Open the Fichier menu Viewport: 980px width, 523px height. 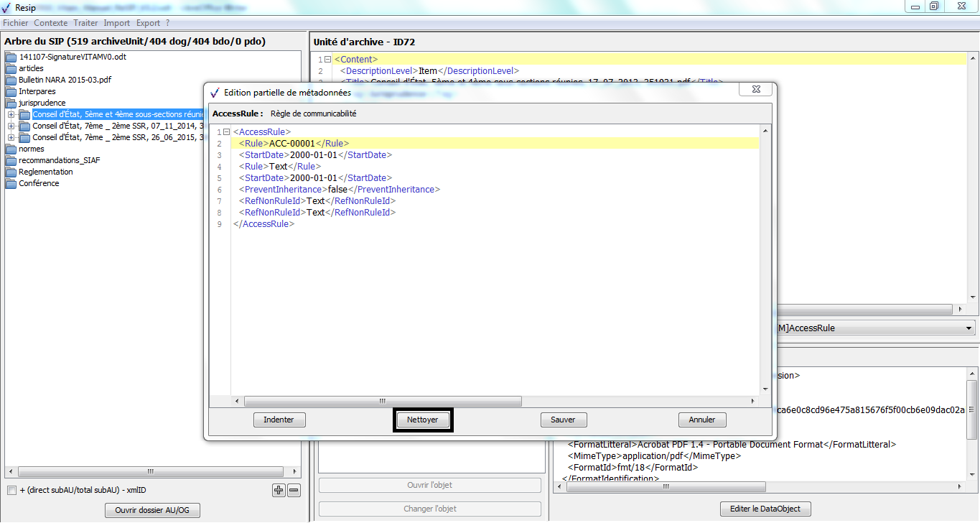15,23
